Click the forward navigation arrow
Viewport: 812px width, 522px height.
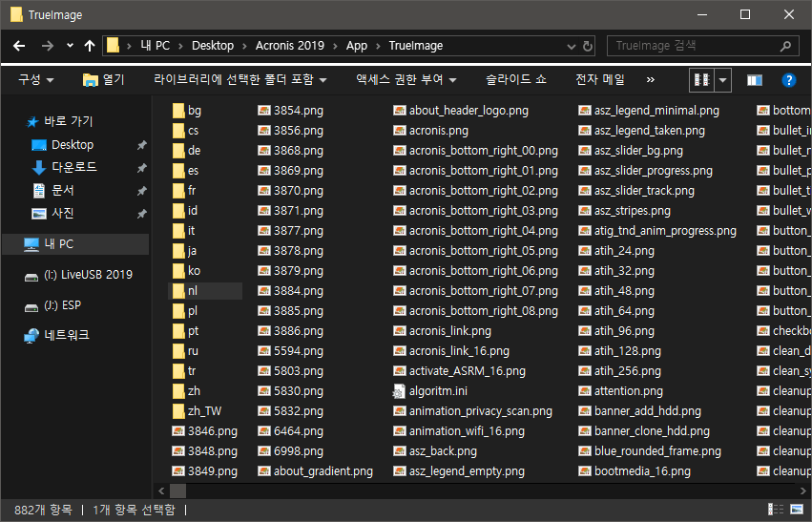(x=48, y=46)
